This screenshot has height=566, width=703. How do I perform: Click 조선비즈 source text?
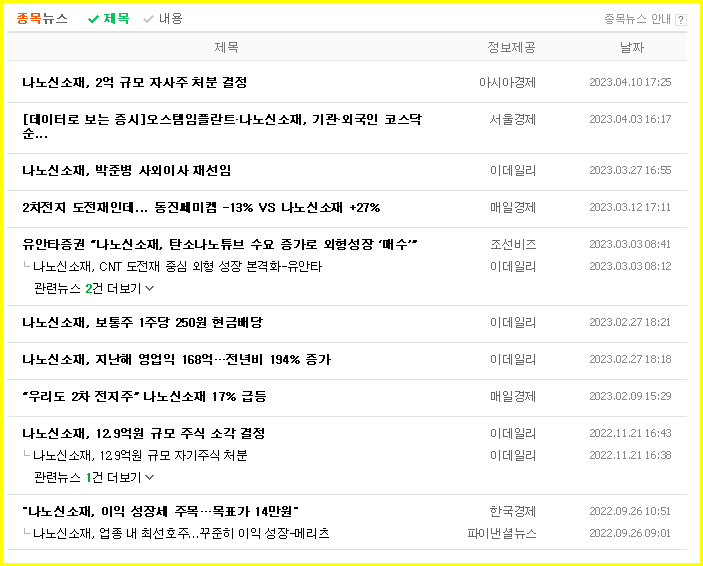coord(513,244)
